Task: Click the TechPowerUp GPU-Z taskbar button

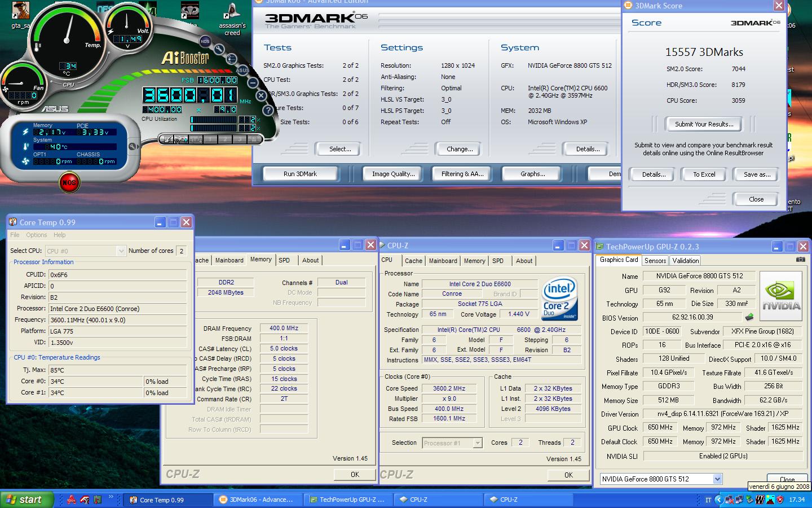Action: 348,500
